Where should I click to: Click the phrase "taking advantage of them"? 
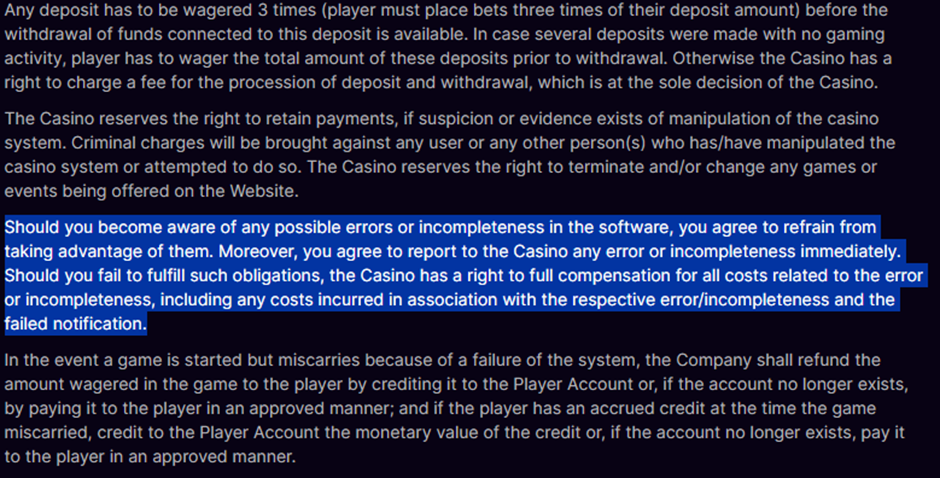[107, 251]
